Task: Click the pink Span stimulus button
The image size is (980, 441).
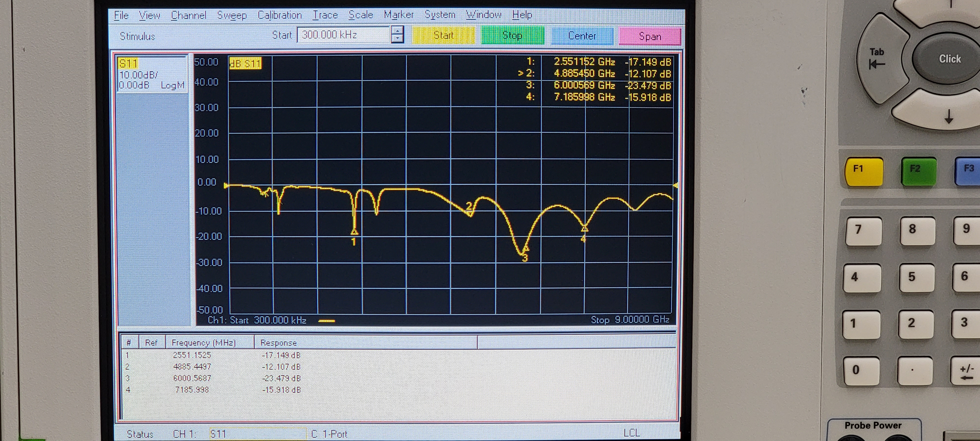Action: tap(650, 37)
